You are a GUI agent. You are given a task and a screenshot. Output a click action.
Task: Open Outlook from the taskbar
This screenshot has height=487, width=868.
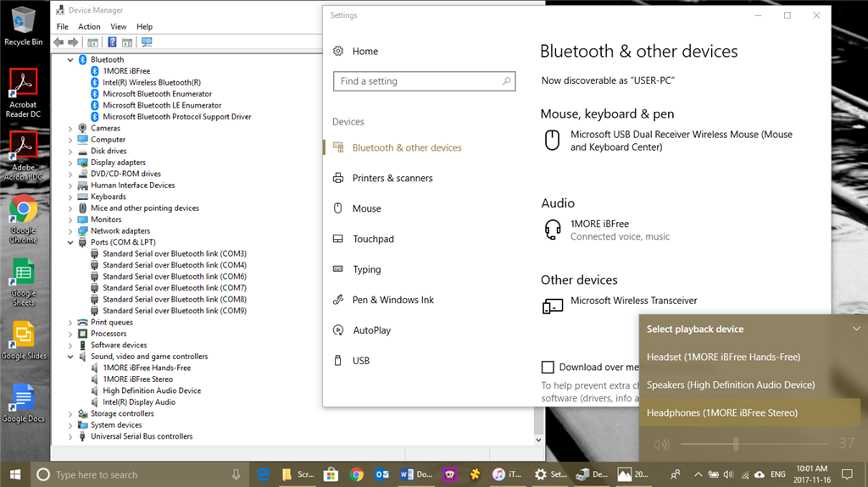point(382,474)
